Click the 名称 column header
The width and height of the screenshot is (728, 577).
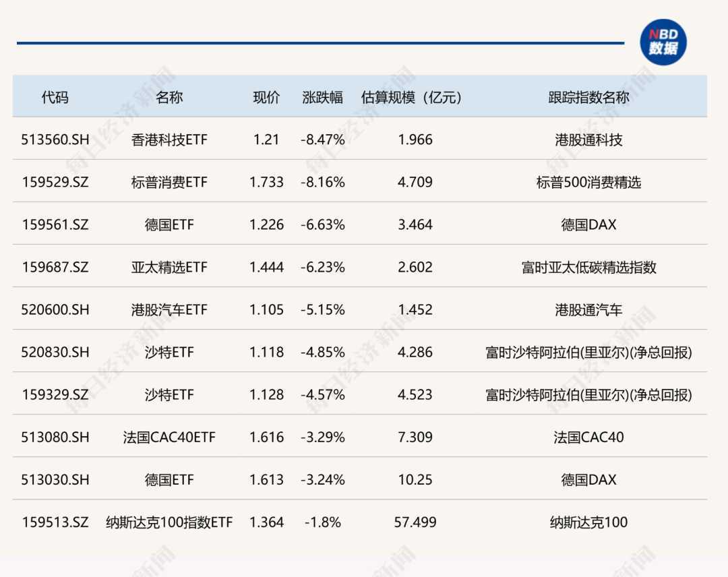pos(169,97)
